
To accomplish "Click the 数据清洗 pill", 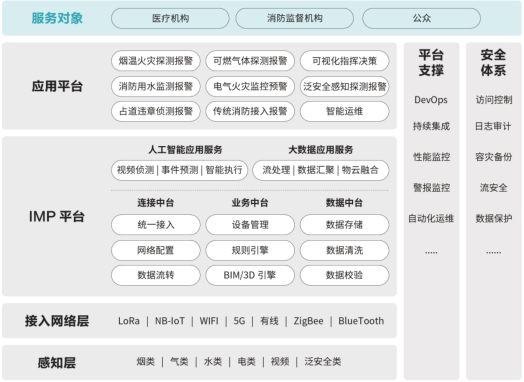I will click(345, 250).
